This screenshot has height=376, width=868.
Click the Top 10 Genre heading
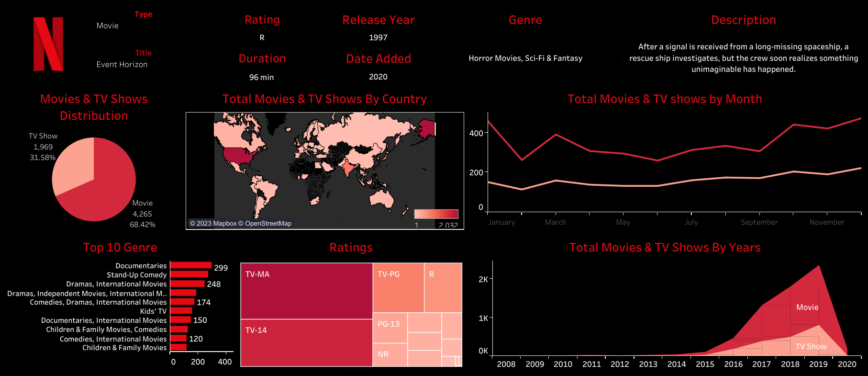[x=120, y=248]
